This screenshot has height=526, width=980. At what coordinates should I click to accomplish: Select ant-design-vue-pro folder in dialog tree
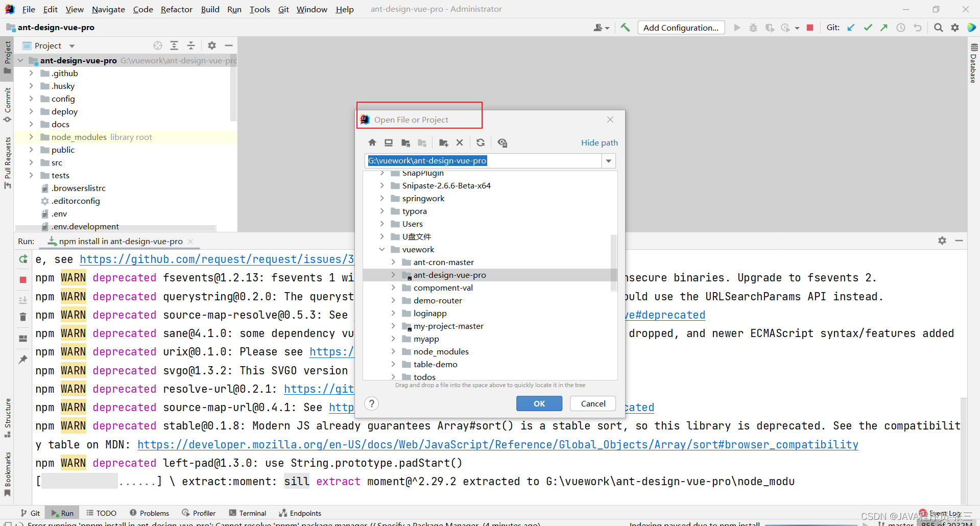[449, 275]
